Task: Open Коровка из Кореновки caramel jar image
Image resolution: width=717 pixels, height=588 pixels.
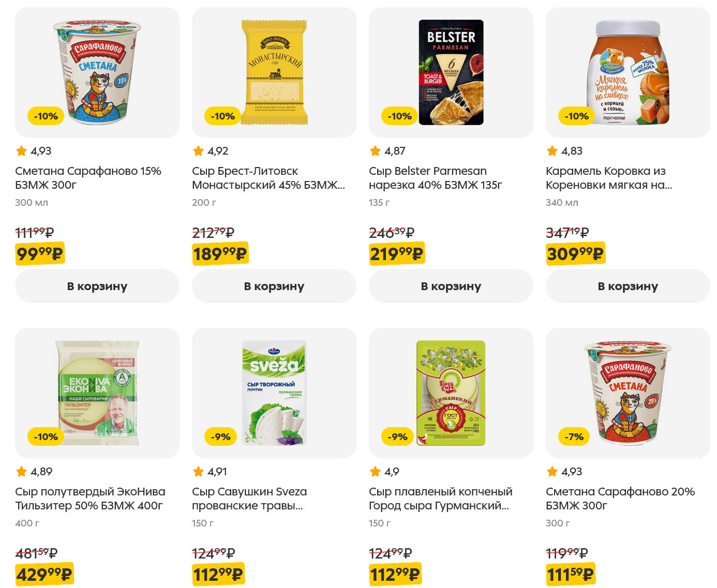Action: (628, 72)
